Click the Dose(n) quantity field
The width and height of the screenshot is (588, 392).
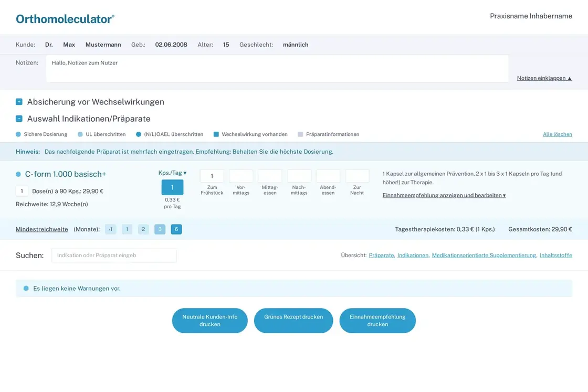pos(22,191)
